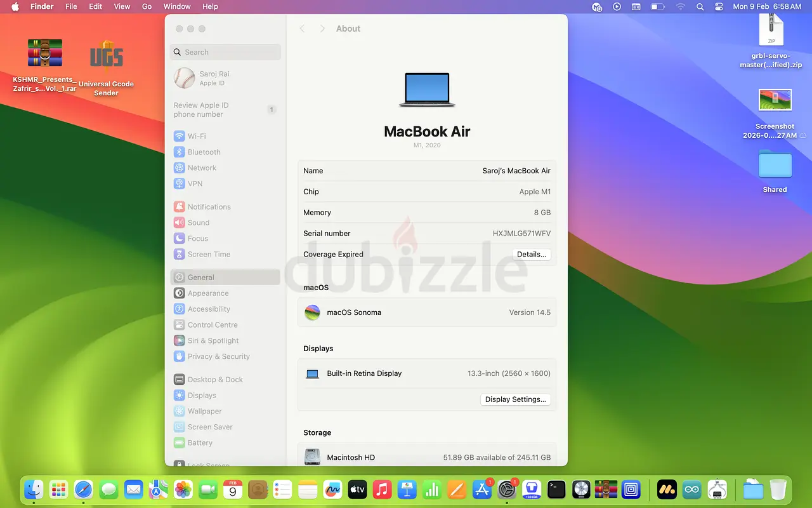This screenshot has height=508, width=812.
Task: Click the Details… button for coverage
Action: 531,255
